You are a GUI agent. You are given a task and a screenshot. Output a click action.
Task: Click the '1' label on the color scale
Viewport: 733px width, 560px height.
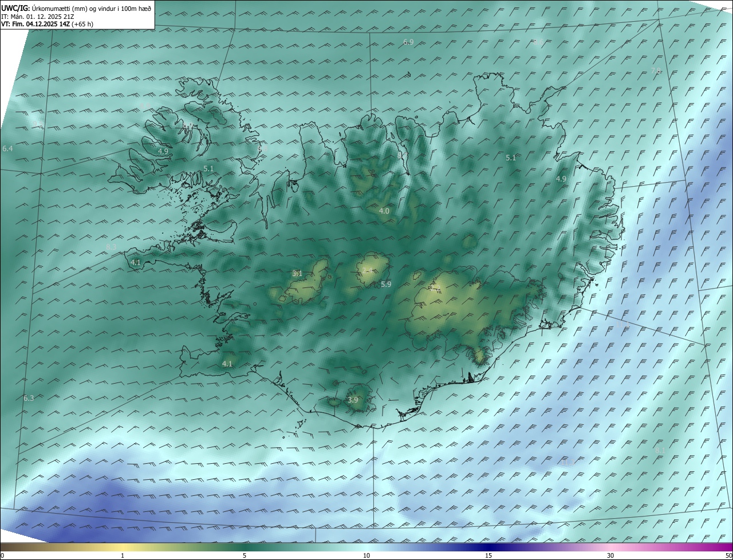coord(123,555)
